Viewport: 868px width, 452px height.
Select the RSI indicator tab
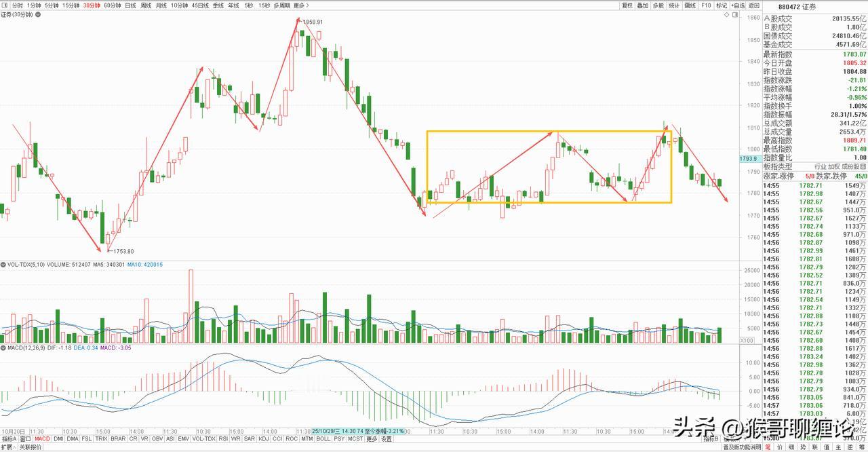[x=223, y=439]
